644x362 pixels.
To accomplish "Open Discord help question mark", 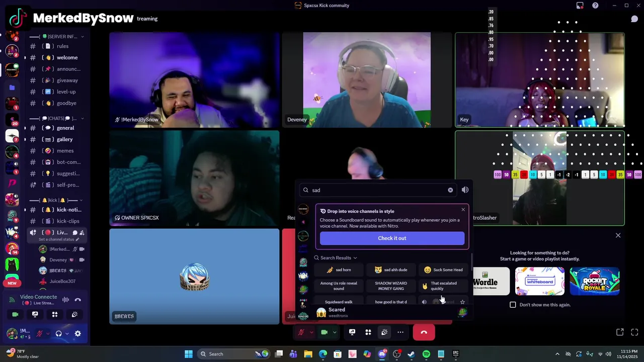I will (x=595, y=6).
